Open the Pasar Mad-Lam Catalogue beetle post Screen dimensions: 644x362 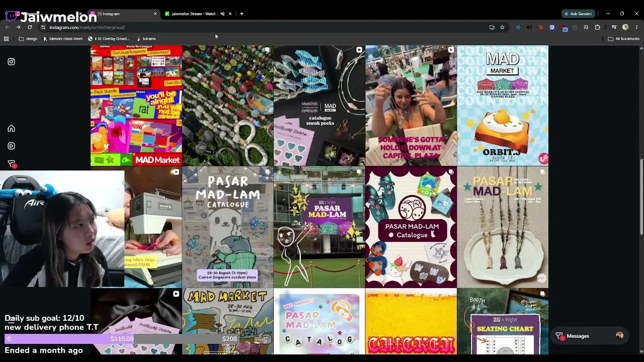click(411, 227)
